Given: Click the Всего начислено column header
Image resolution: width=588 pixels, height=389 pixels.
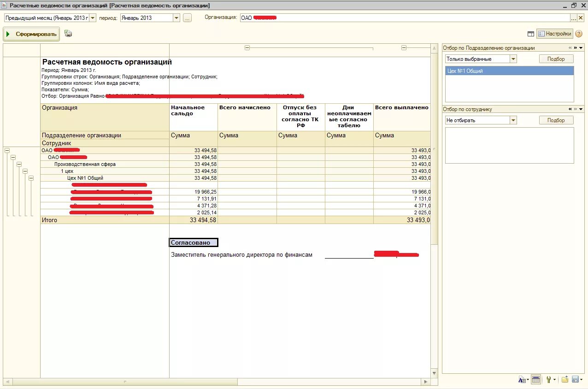Looking at the screenshot, I should coord(247,117).
